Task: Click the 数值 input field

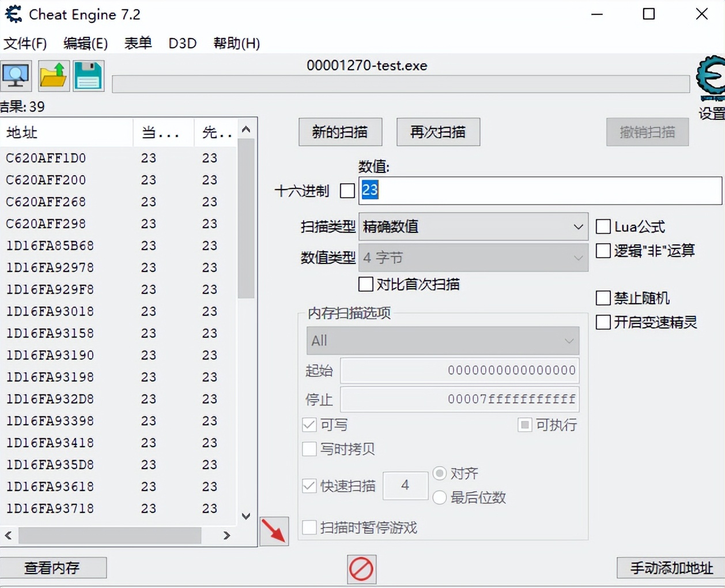Action: tap(540, 190)
